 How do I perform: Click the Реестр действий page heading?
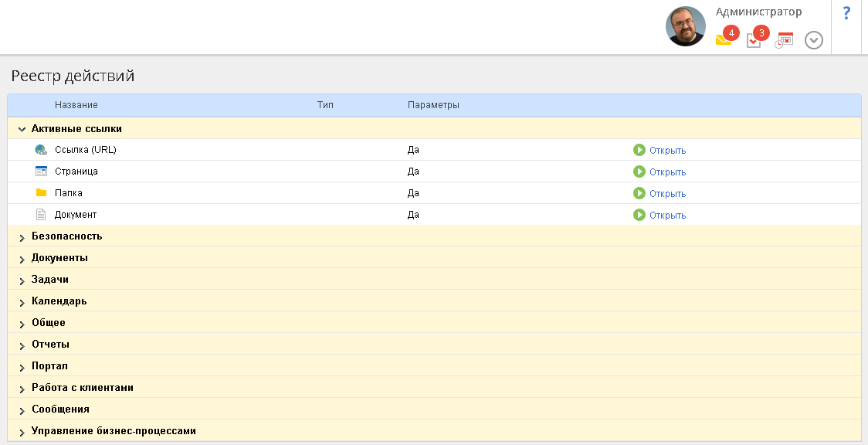click(x=73, y=76)
